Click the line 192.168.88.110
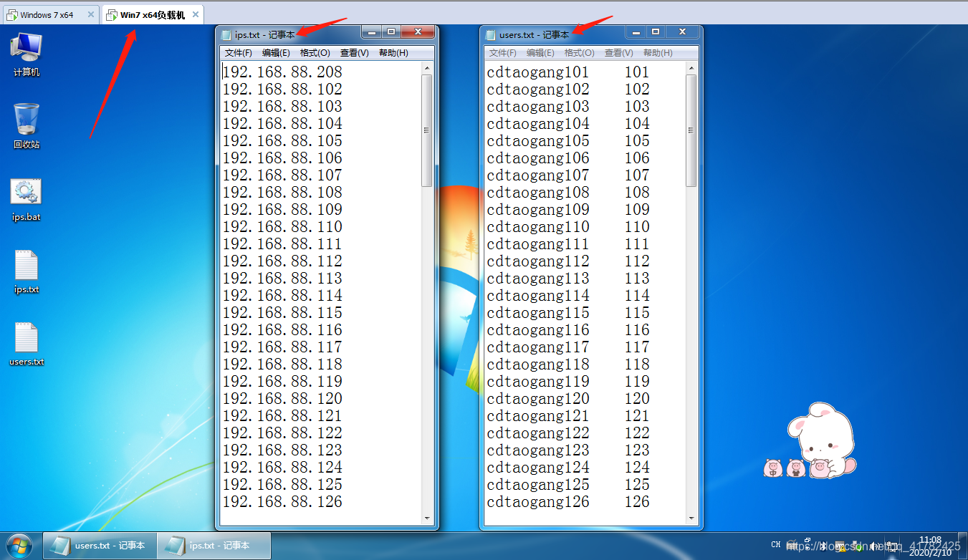The height and width of the screenshot is (560, 968). [282, 227]
